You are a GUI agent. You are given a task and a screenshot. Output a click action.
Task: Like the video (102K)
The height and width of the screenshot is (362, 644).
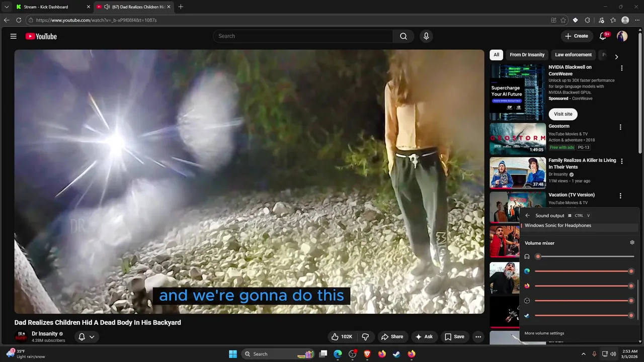[x=342, y=337]
